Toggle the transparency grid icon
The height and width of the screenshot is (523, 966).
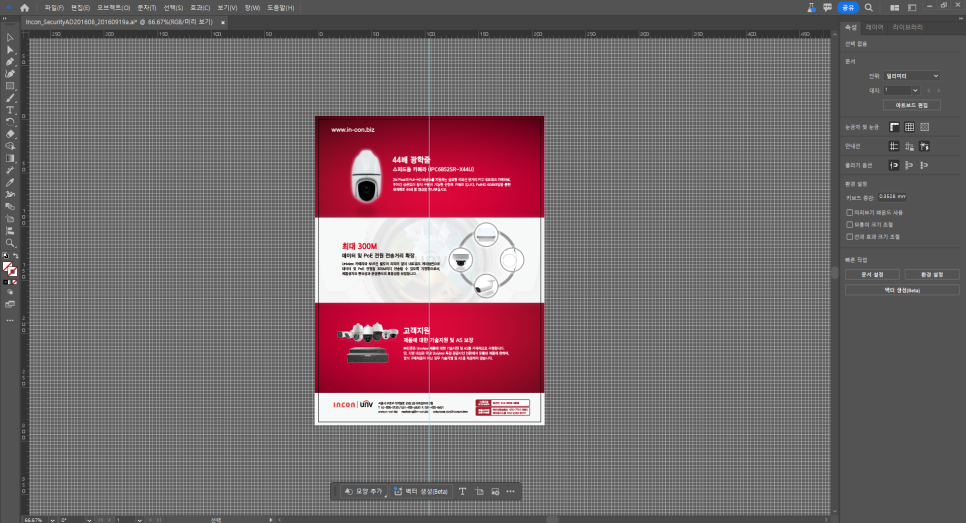(x=925, y=127)
